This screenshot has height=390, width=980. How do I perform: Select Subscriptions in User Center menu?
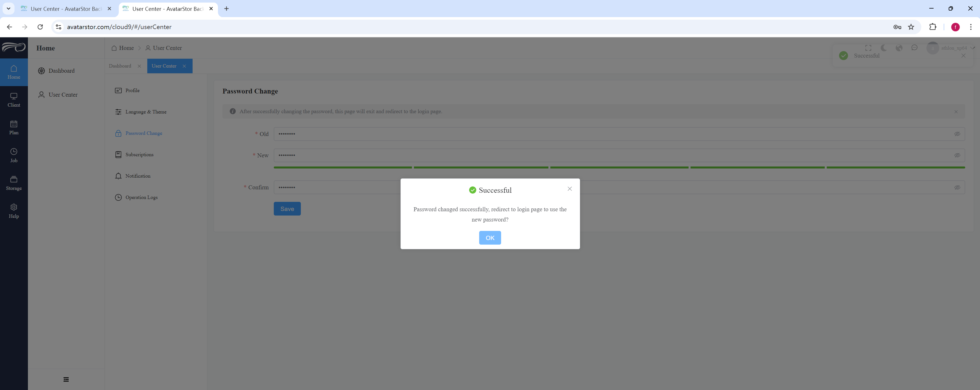point(139,155)
